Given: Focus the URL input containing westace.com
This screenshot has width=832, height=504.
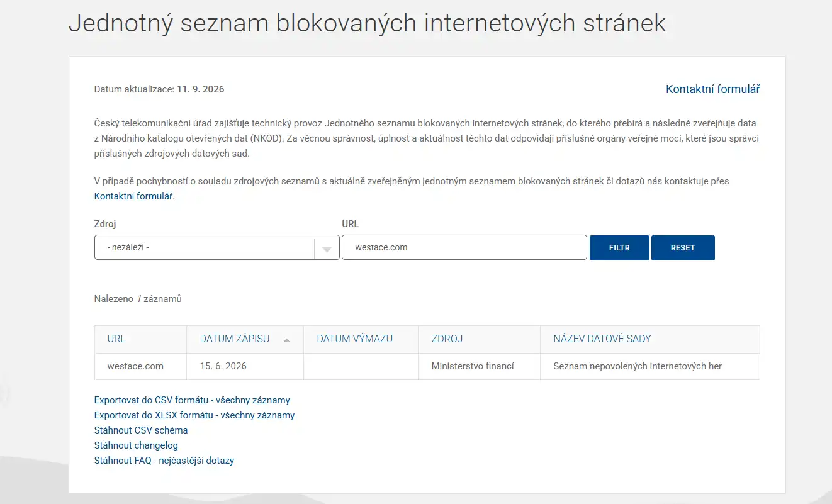Looking at the screenshot, I should click(464, 247).
